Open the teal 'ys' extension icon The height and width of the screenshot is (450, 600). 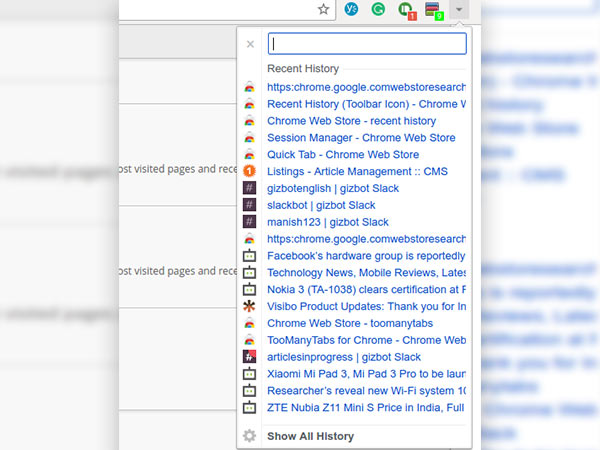(x=351, y=9)
